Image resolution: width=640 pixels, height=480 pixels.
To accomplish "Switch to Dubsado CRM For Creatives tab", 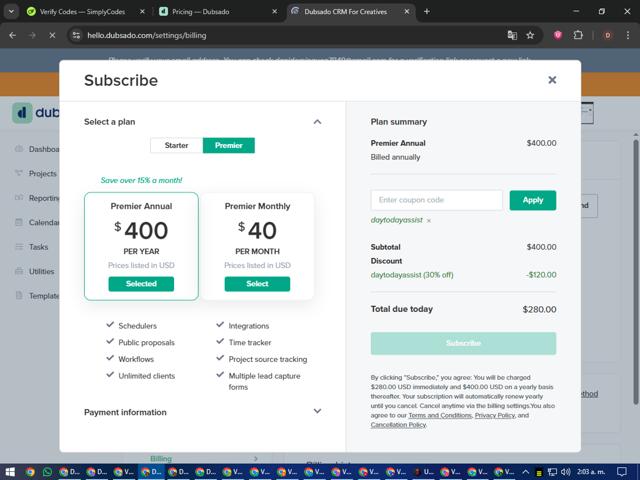I will pyautogui.click(x=345, y=11).
